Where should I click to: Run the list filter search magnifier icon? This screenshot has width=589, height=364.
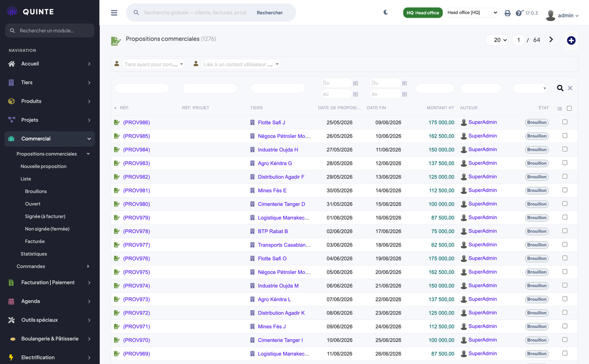[x=560, y=88]
